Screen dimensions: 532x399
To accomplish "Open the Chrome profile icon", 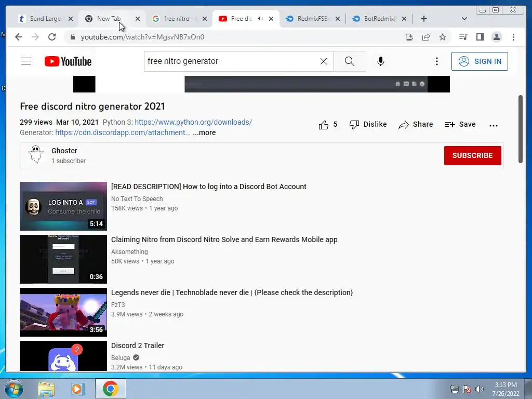I will coord(496,37).
